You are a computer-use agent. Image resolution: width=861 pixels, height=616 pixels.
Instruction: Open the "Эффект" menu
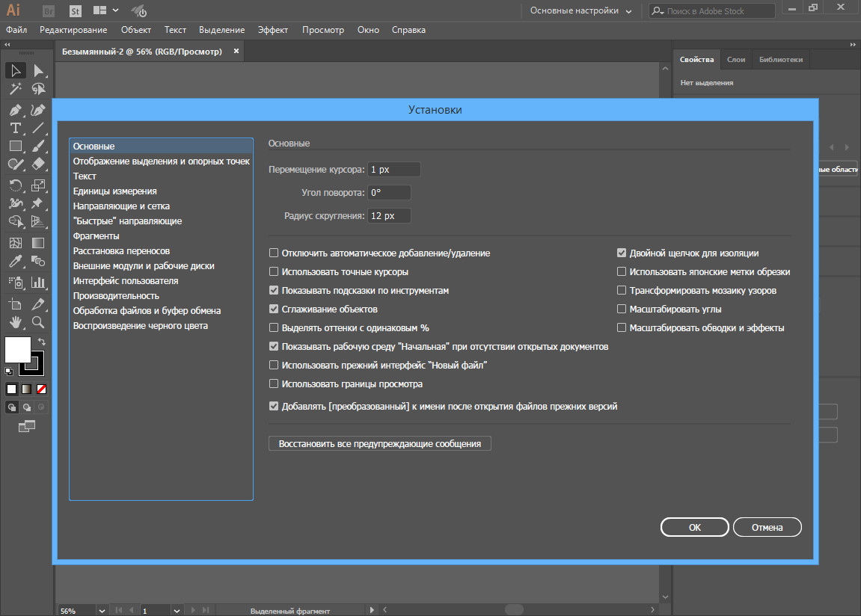click(273, 30)
